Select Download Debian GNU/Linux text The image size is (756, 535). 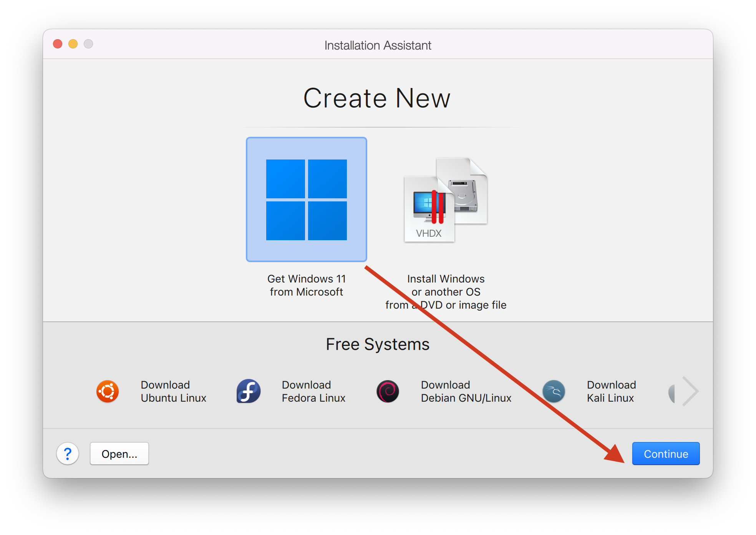[x=465, y=391]
